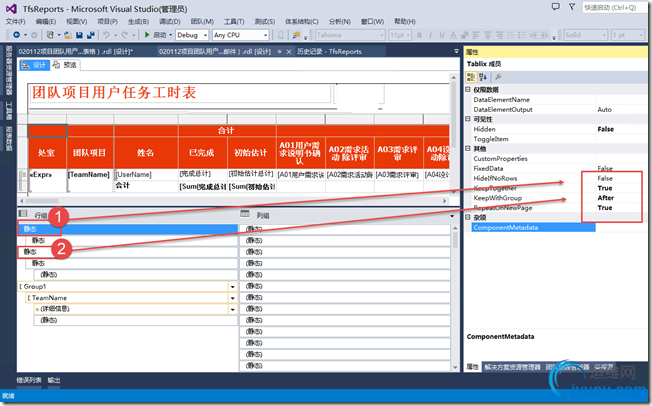
Task: Select the [UserName] cell in the tablix
Action: click(x=146, y=174)
